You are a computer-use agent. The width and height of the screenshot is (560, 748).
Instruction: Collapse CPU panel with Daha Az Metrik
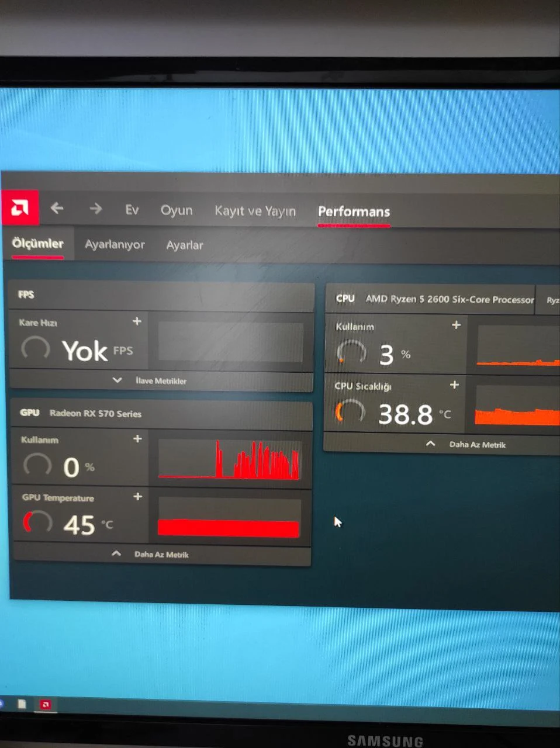tap(466, 444)
